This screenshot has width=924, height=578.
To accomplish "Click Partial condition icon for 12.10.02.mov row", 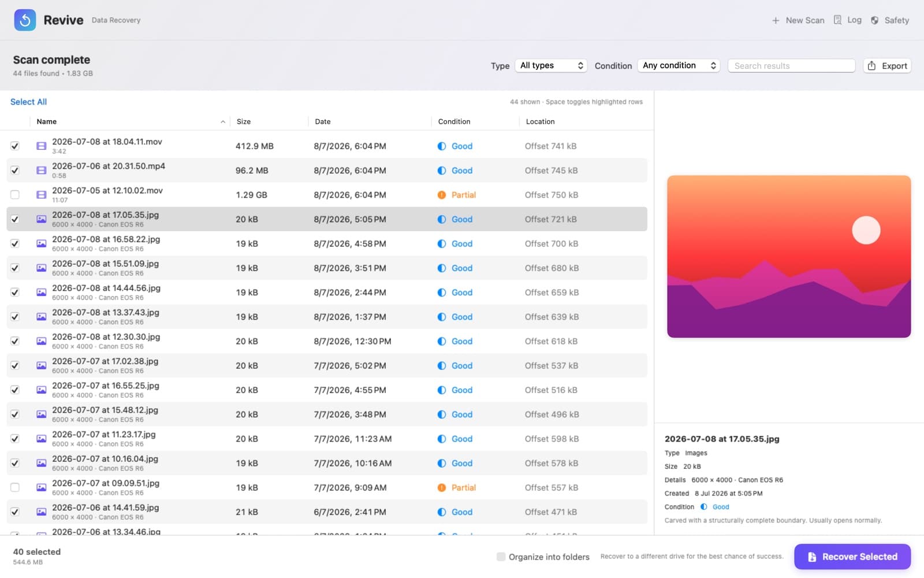I will pos(442,195).
